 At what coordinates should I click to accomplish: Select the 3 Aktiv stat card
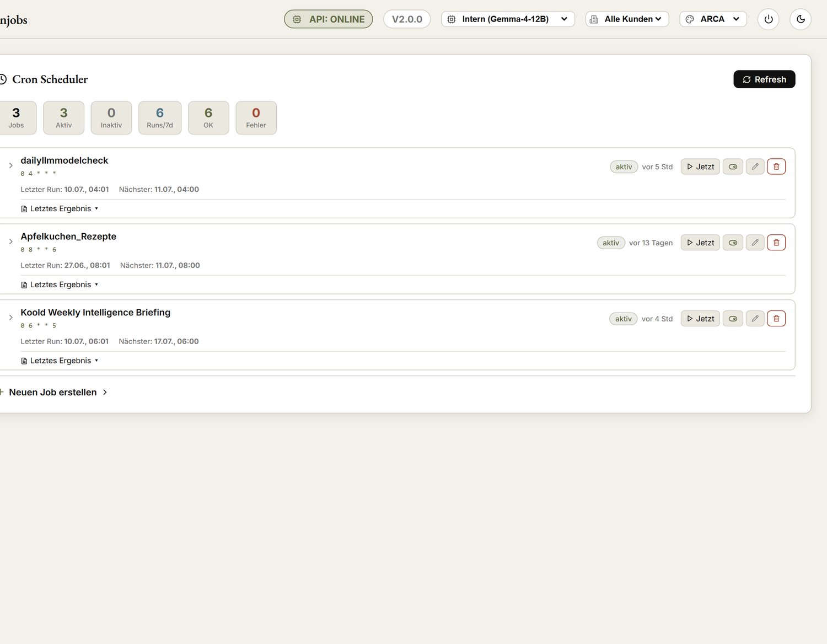pos(64,117)
